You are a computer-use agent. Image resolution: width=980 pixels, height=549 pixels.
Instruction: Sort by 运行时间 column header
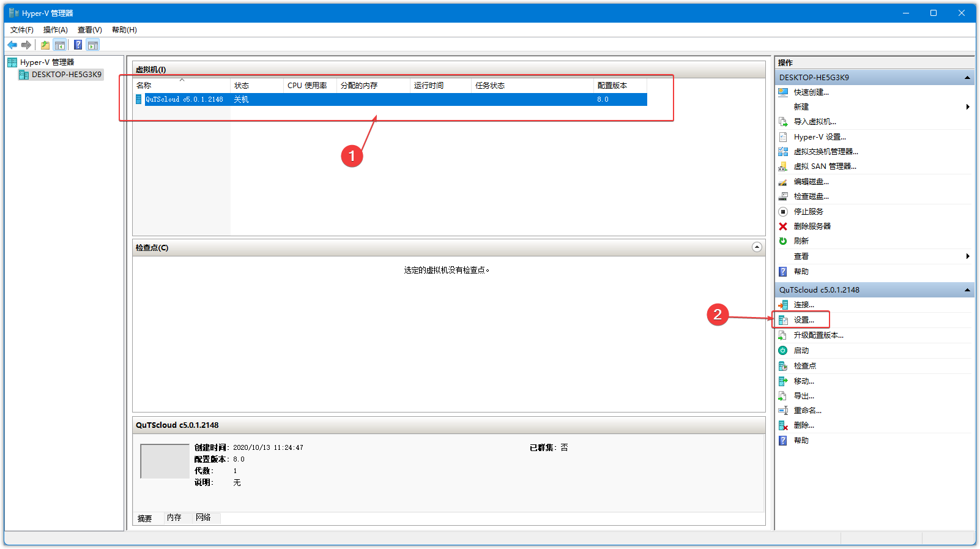[x=440, y=86]
